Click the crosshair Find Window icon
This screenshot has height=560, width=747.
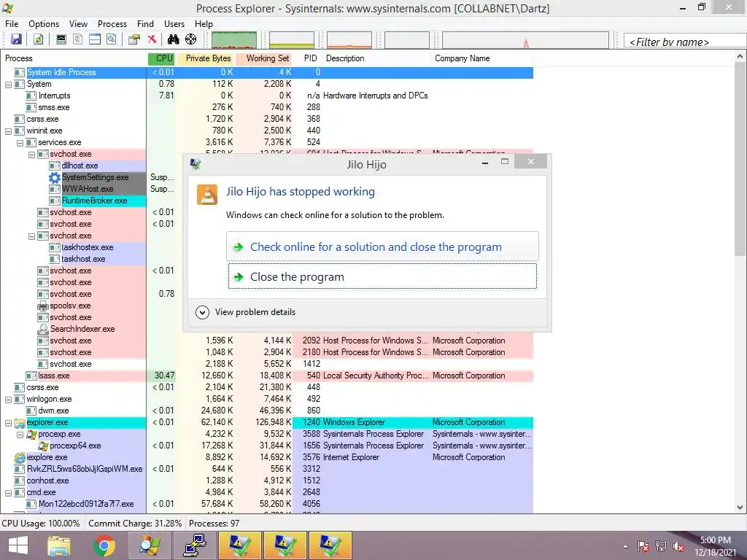(190, 39)
